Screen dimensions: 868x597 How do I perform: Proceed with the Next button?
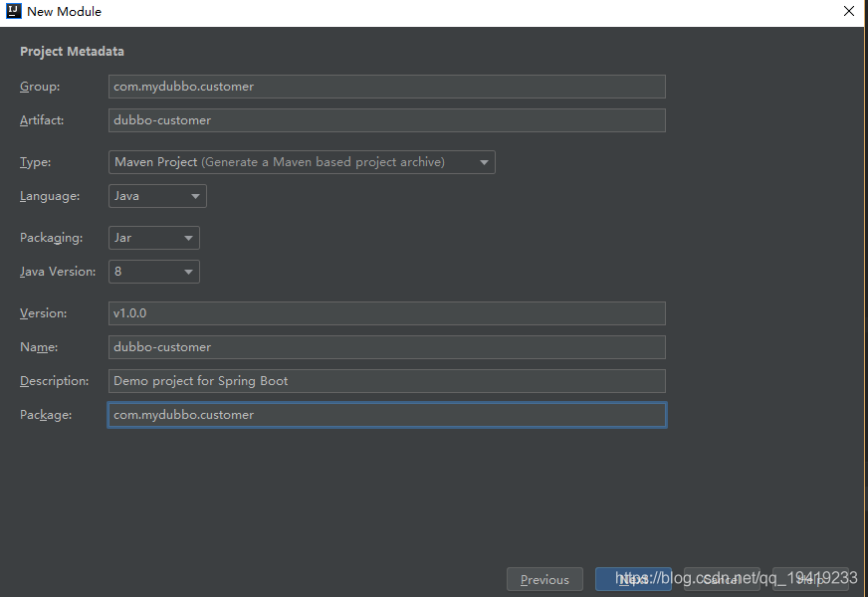(x=633, y=579)
